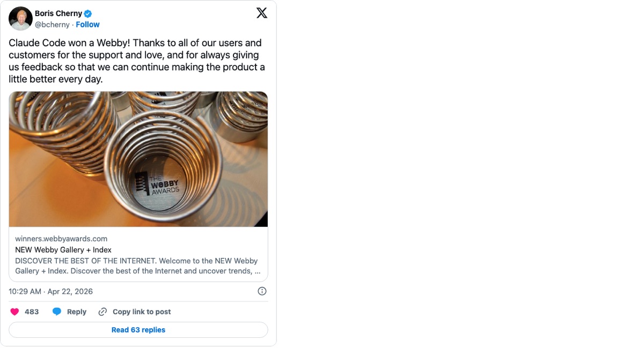The height and width of the screenshot is (362, 644).
Task: Select the Reply text label
Action: tap(77, 312)
